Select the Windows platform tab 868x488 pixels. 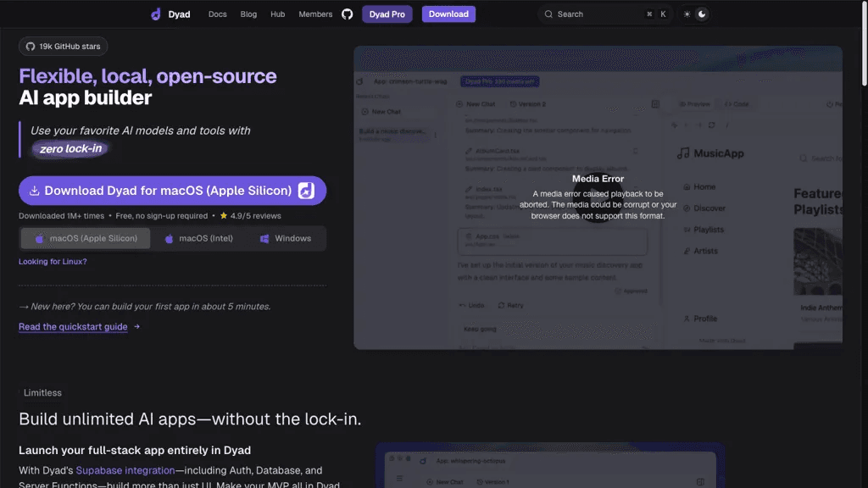point(286,238)
